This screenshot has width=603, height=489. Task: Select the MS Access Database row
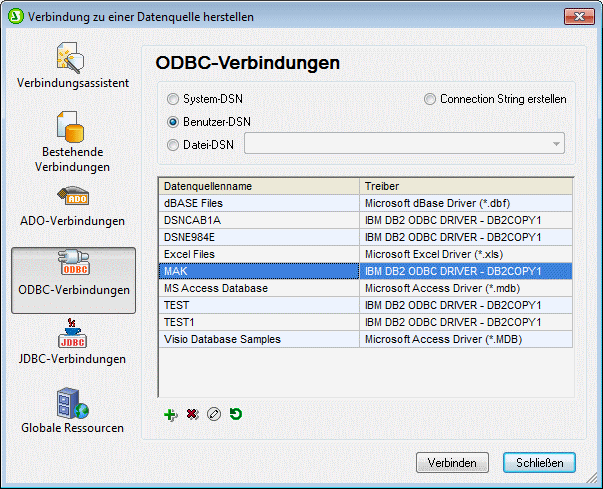click(258, 288)
